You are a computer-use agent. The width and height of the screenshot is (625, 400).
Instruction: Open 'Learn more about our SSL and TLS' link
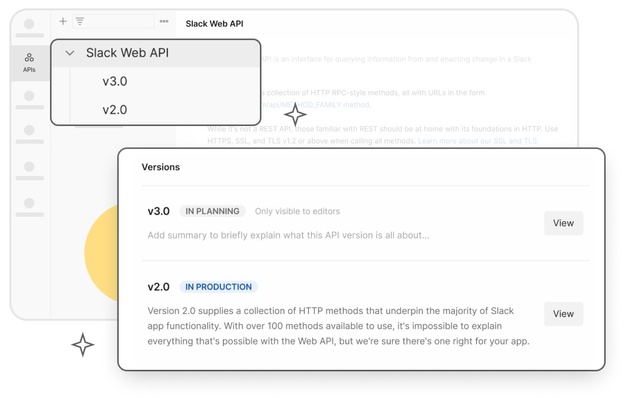tap(476, 141)
